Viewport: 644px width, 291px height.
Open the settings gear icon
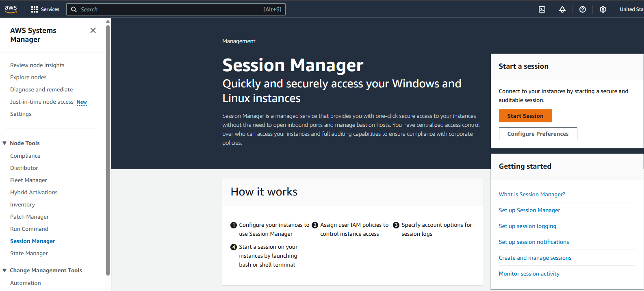(x=603, y=9)
